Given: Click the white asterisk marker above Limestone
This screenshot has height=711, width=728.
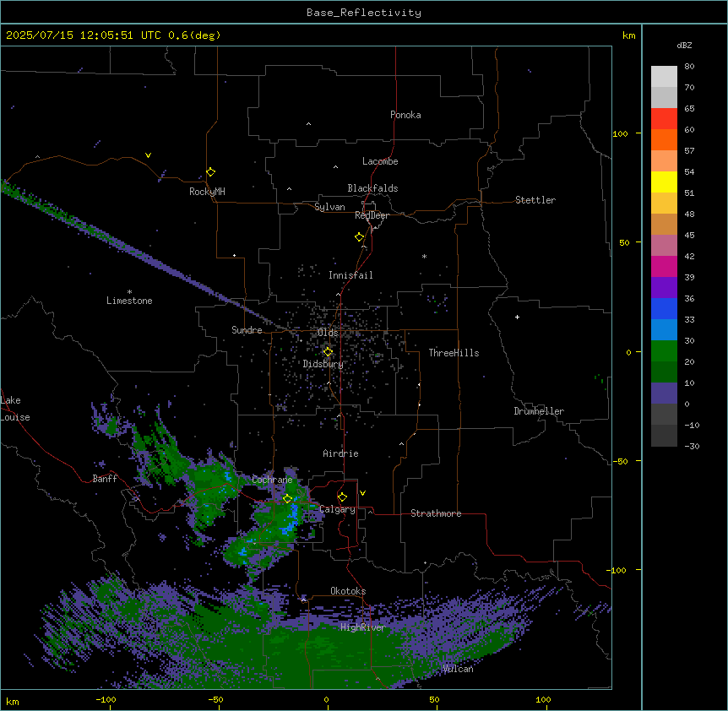Looking at the screenshot, I should click(x=129, y=292).
